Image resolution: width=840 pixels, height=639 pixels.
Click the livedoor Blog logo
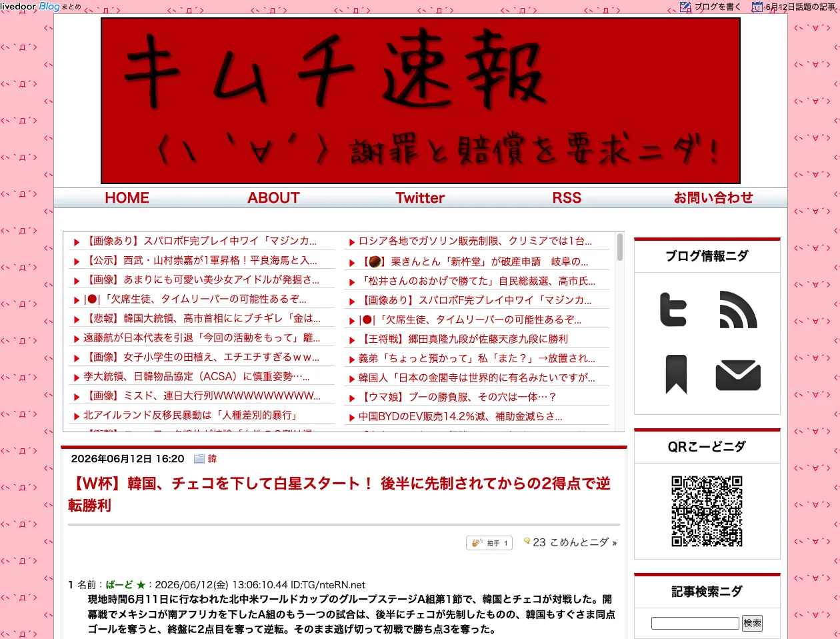click(x=30, y=6)
